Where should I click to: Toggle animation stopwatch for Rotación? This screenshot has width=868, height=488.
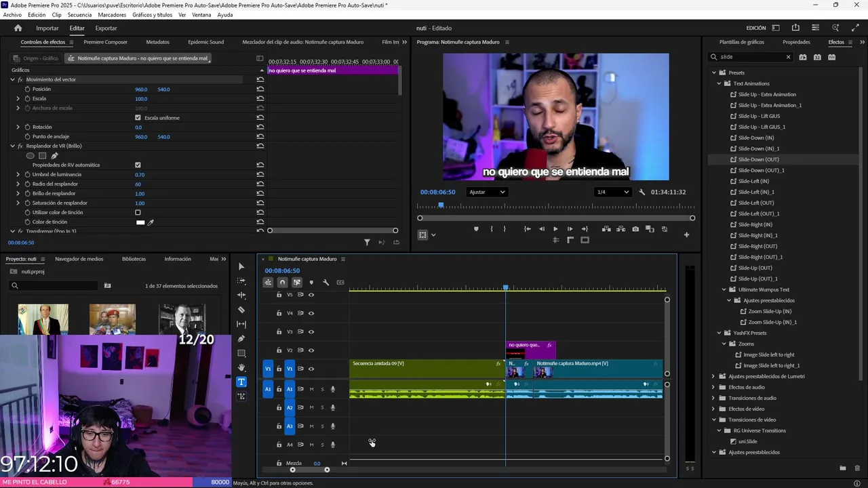28,127
